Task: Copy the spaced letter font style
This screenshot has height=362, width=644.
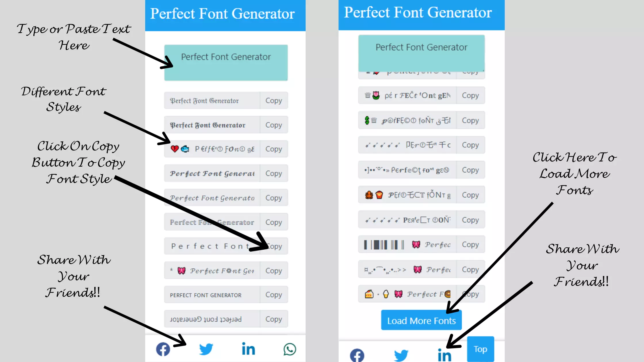Action: click(x=274, y=246)
